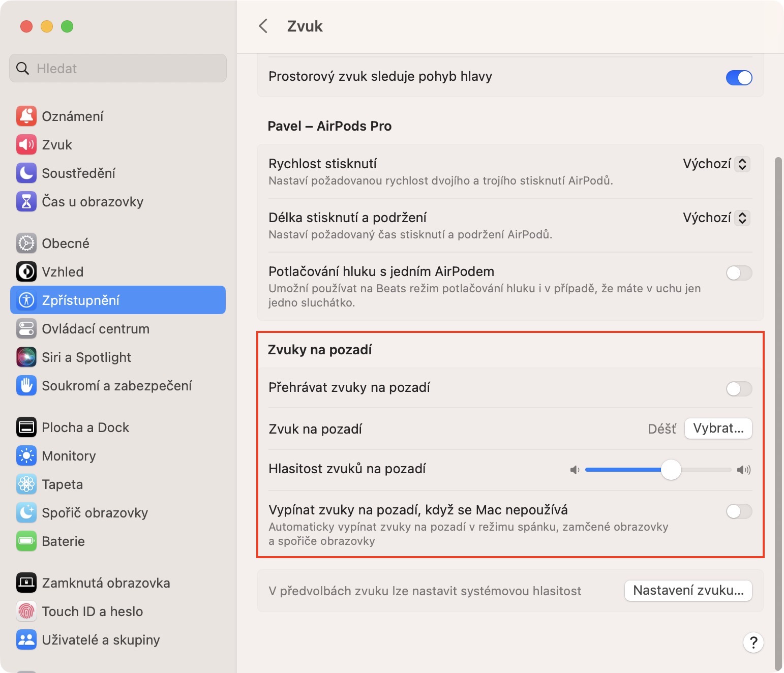Click the Baterie battery icon
This screenshot has width=784, height=673.
click(26, 541)
